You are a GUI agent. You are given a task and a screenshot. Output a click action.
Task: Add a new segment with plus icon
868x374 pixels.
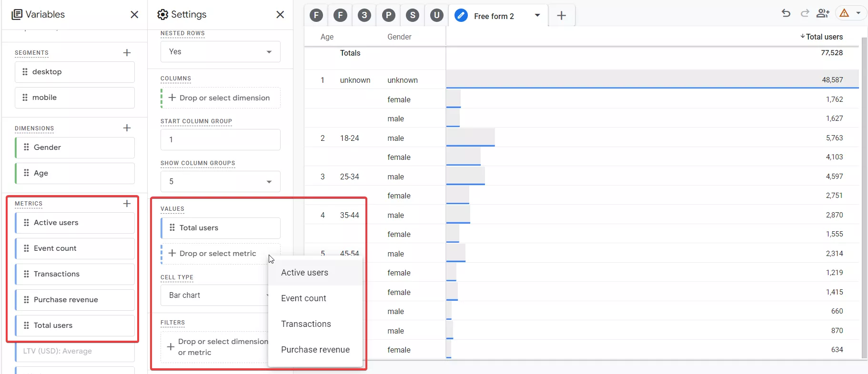tap(127, 53)
